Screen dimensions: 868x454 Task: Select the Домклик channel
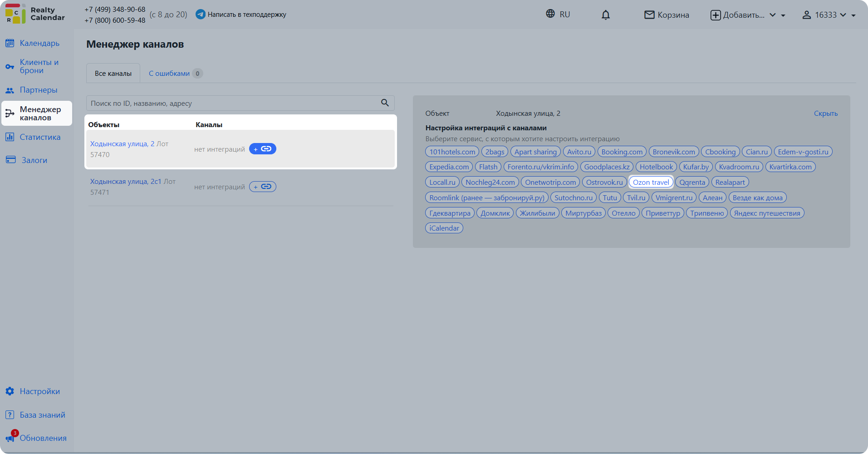pyautogui.click(x=495, y=213)
